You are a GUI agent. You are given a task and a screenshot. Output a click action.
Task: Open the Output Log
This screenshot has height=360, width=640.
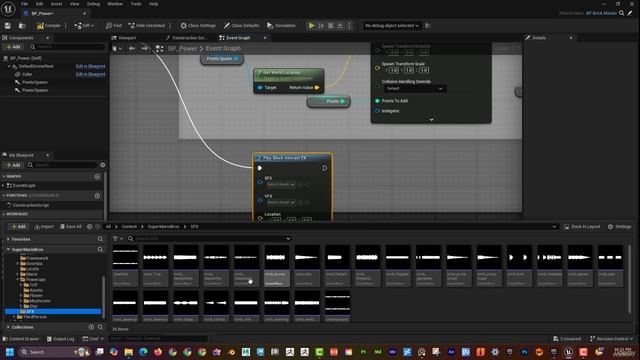pyautogui.click(x=60, y=339)
